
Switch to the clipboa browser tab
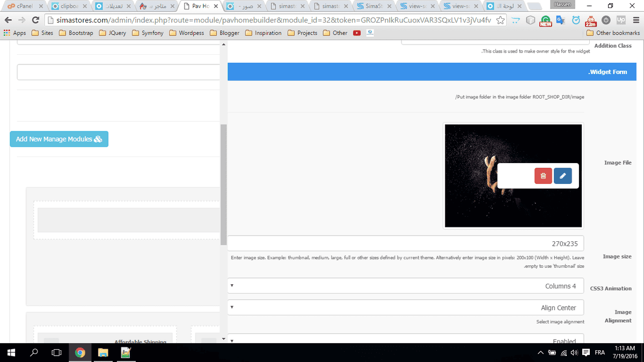(68, 6)
